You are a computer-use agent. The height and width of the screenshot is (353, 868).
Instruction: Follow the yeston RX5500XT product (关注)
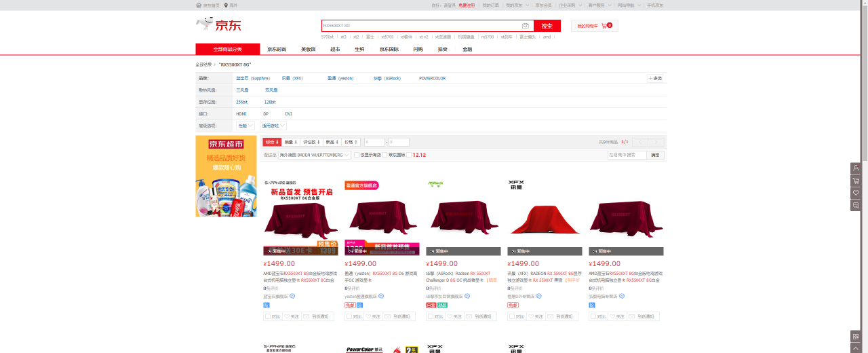pyautogui.click(x=373, y=316)
